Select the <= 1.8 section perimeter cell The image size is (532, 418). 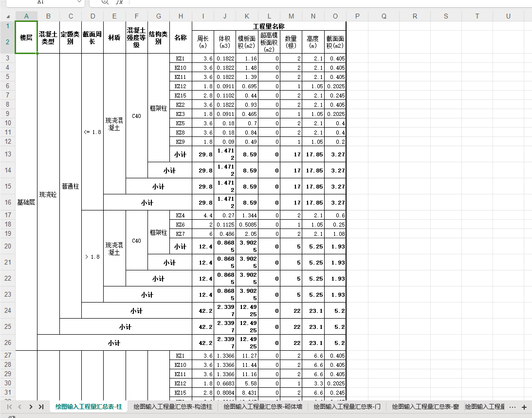(92, 132)
